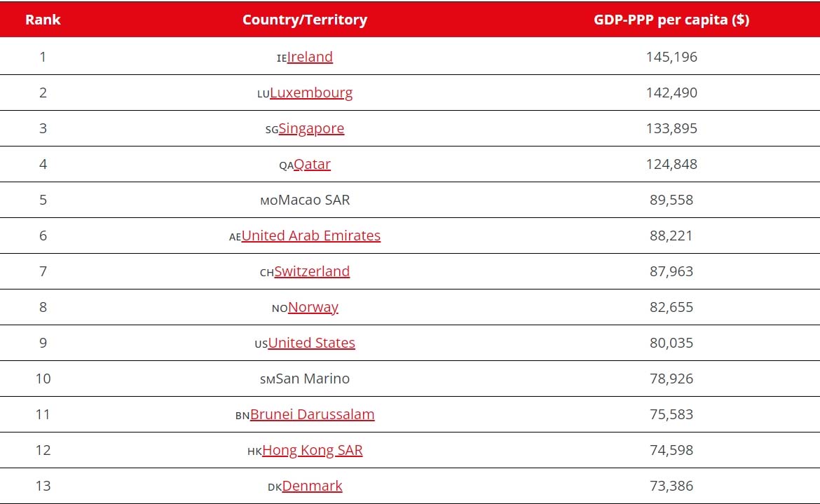This screenshot has width=820, height=504.
Task: Click the US flag code beside United States
Action: click(261, 345)
